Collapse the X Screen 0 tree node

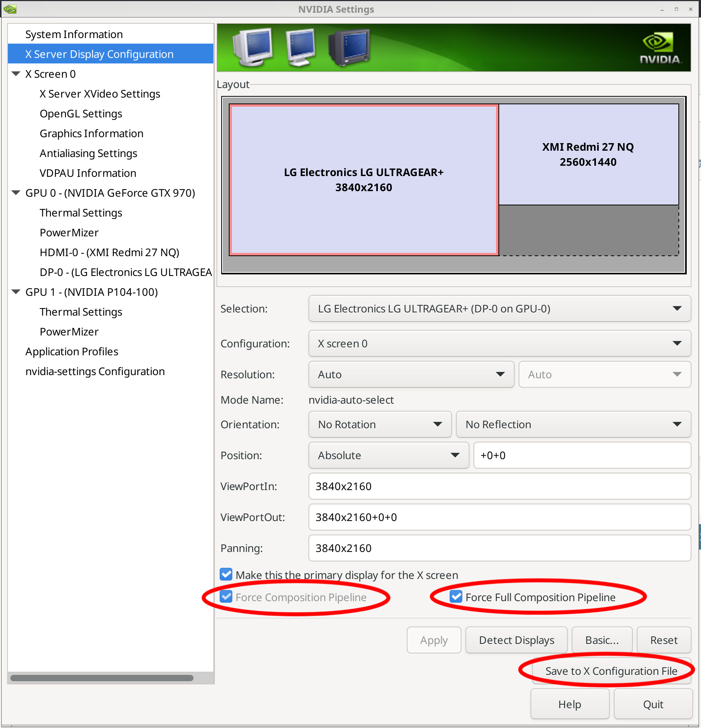coord(16,74)
